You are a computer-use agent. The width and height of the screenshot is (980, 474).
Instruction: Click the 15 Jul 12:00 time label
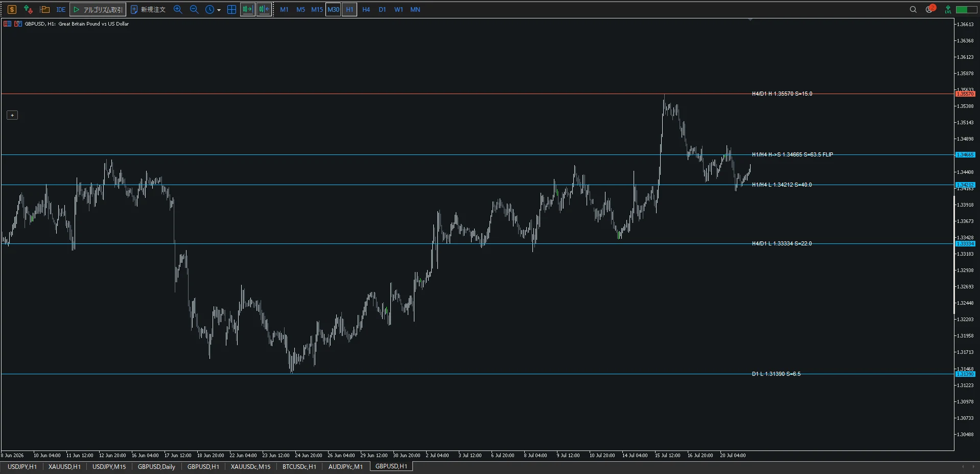(667, 455)
